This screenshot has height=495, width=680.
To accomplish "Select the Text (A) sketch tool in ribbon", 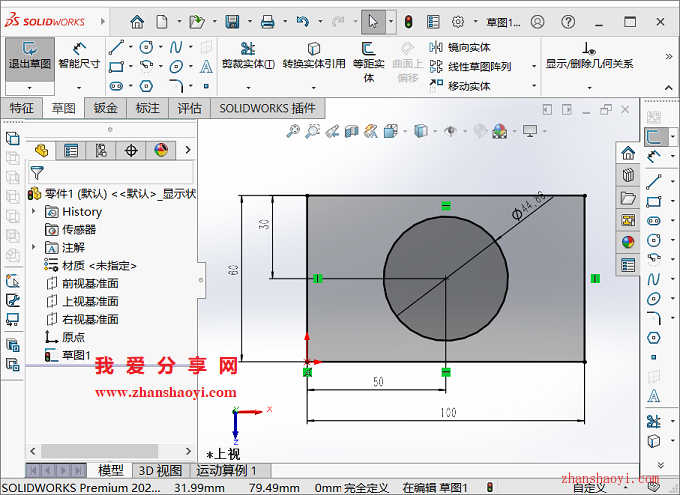I will tap(206, 66).
